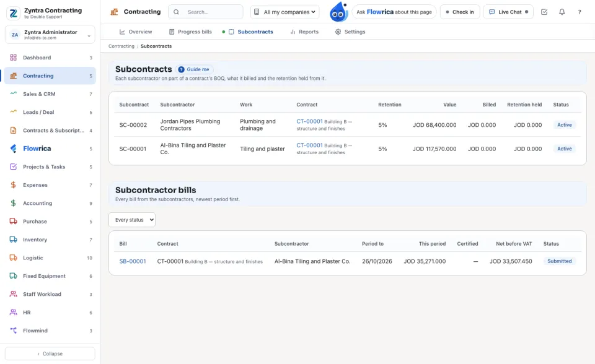The width and height of the screenshot is (595, 364).
Task: Click the Projects & Tasks checkbox icon
Action: click(x=13, y=167)
